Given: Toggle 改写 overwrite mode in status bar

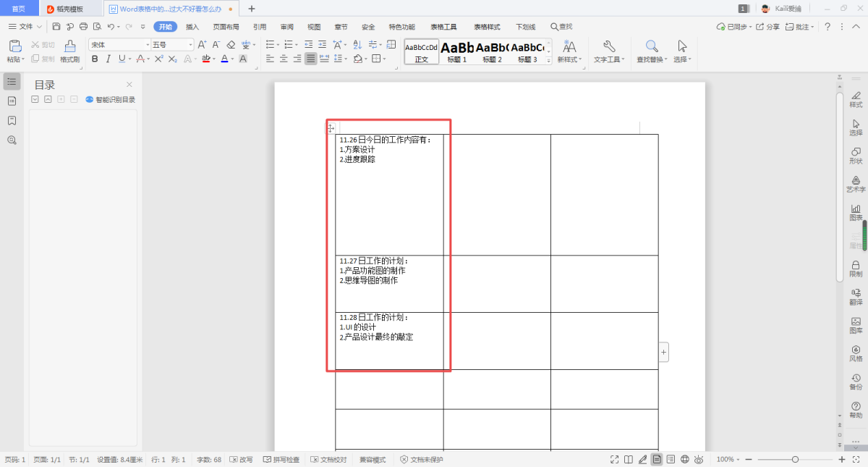Looking at the screenshot, I should coord(241,460).
